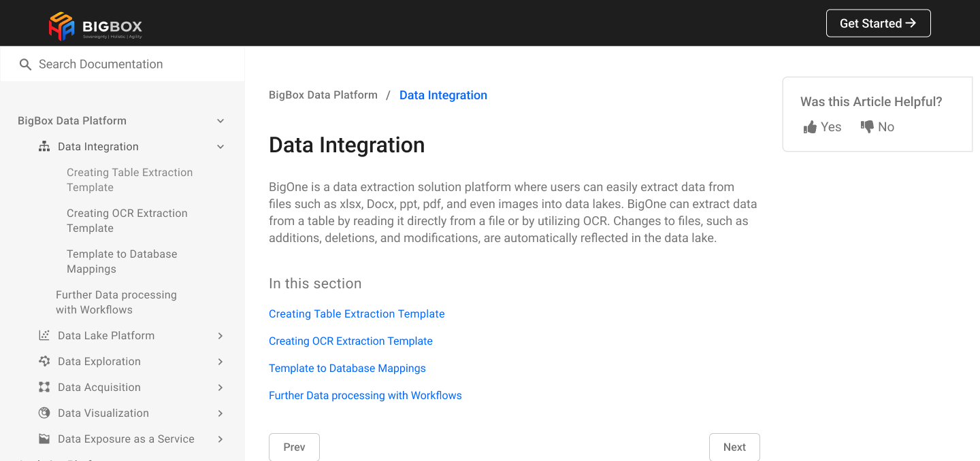Expand the Data Visualization chevron

point(220,413)
